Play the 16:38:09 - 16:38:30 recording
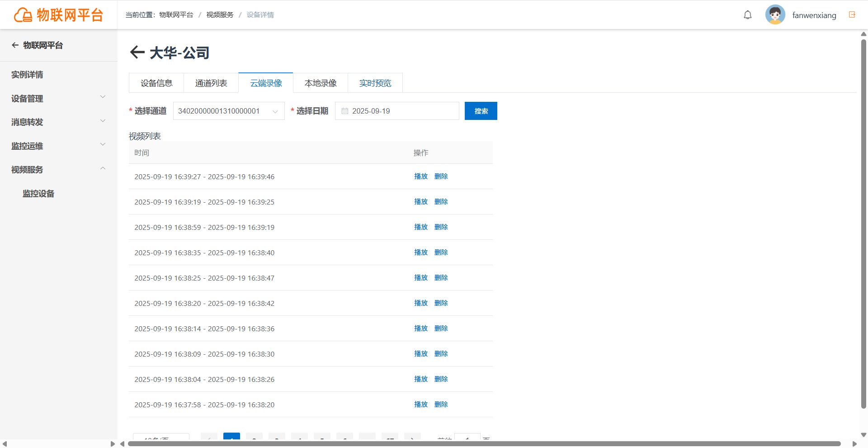Viewport: 868px width, 448px height. [x=421, y=354]
